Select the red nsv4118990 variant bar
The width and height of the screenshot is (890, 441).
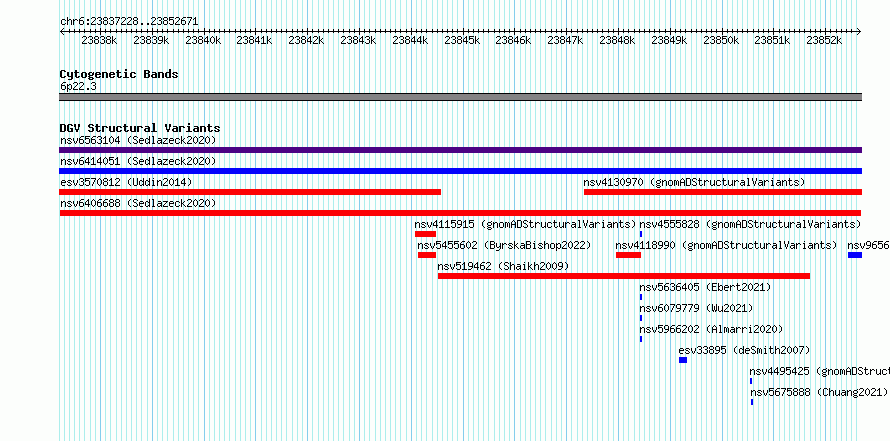(628, 255)
